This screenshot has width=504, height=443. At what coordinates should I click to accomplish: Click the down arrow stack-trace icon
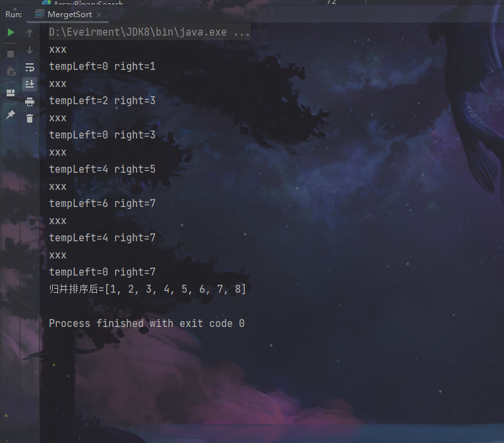point(30,50)
